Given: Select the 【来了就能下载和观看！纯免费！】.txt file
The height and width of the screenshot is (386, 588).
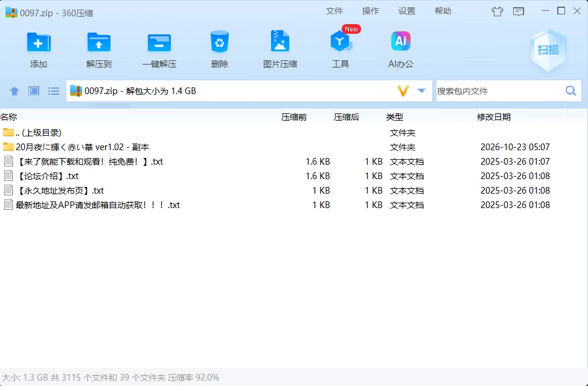Looking at the screenshot, I should 294,162.
